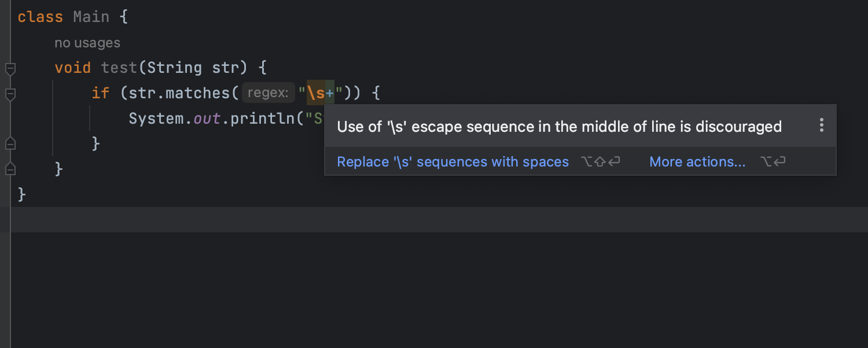Click the "regex:" parameter hint label

(x=268, y=93)
